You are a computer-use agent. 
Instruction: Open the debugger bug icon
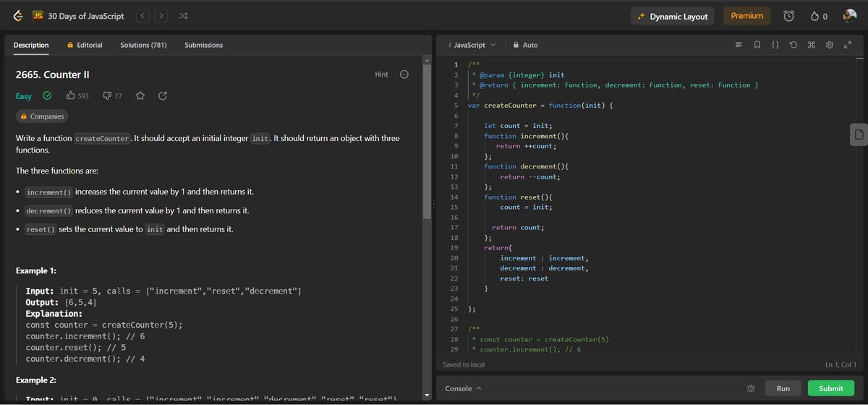[751, 388]
